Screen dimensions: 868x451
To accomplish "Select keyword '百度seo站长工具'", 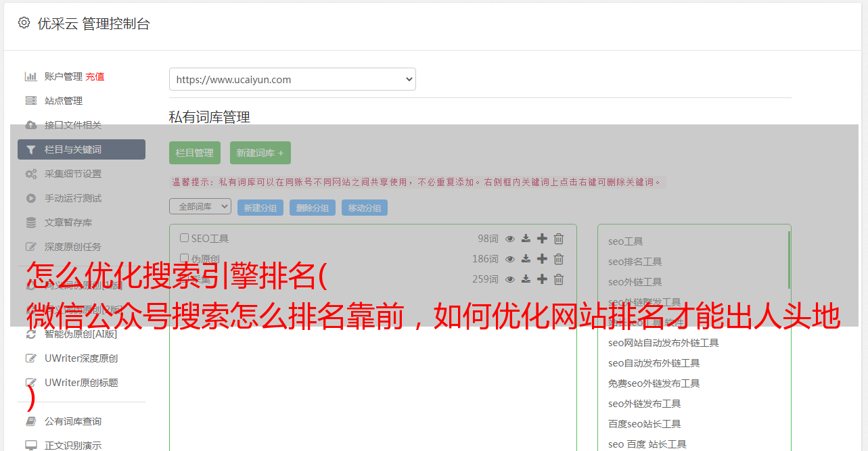I will pos(644,424).
